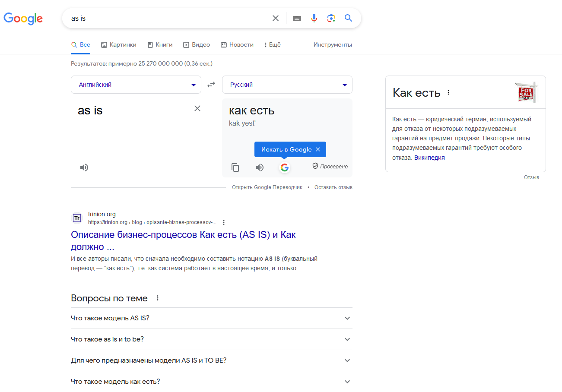The width and height of the screenshot is (562, 392).
Task: Expand 'Что такое модель как есть?'
Action: point(212,382)
